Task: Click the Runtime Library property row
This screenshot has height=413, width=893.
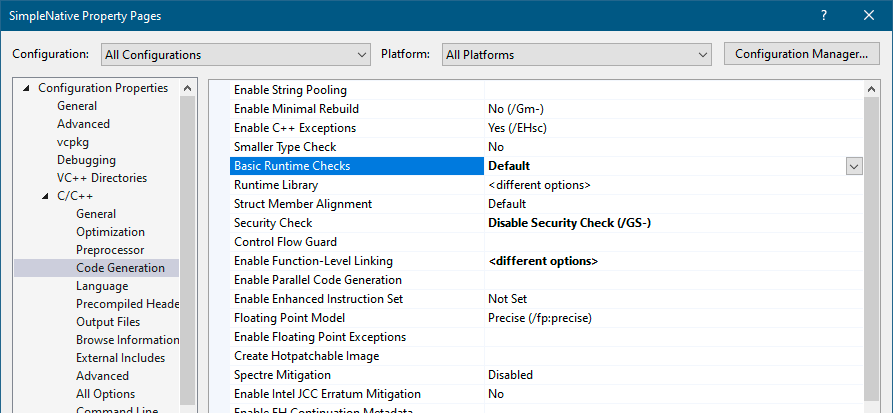Action: (x=276, y=185)
